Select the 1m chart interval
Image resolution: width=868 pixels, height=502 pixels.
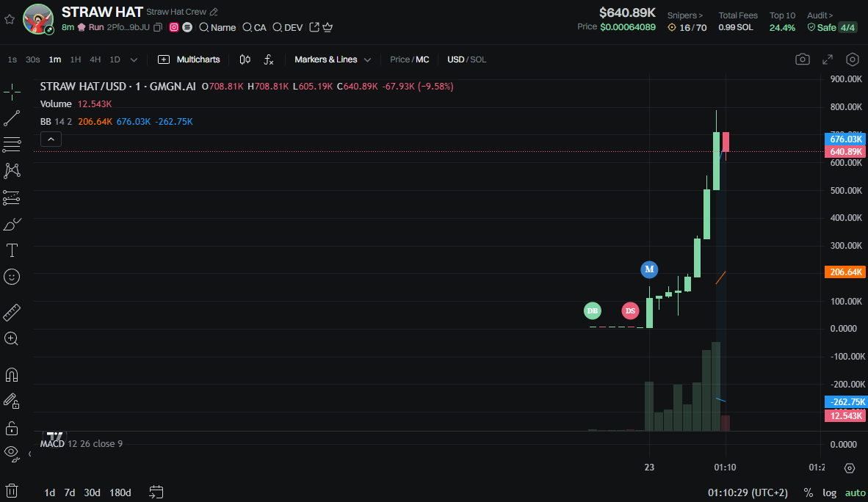click(x=55, y=59)
